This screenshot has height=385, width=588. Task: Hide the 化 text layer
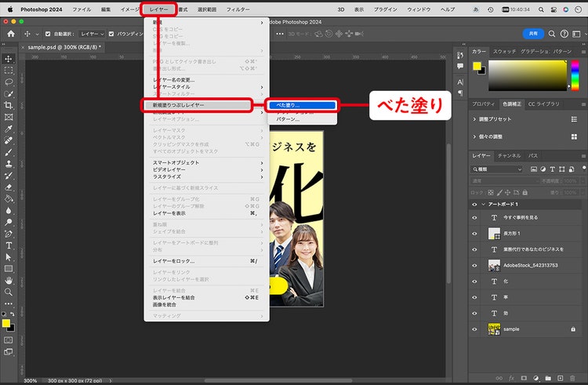(x=474, y=281)
